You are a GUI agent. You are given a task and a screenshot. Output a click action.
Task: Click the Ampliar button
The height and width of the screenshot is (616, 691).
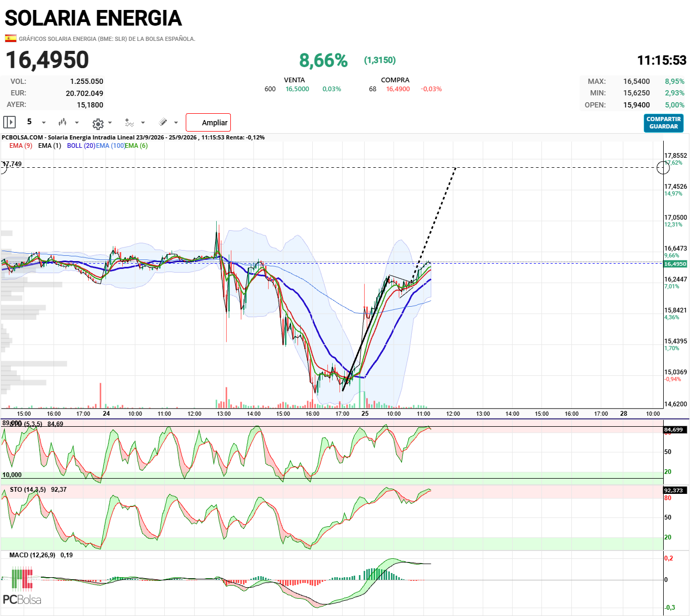(208, 123)
